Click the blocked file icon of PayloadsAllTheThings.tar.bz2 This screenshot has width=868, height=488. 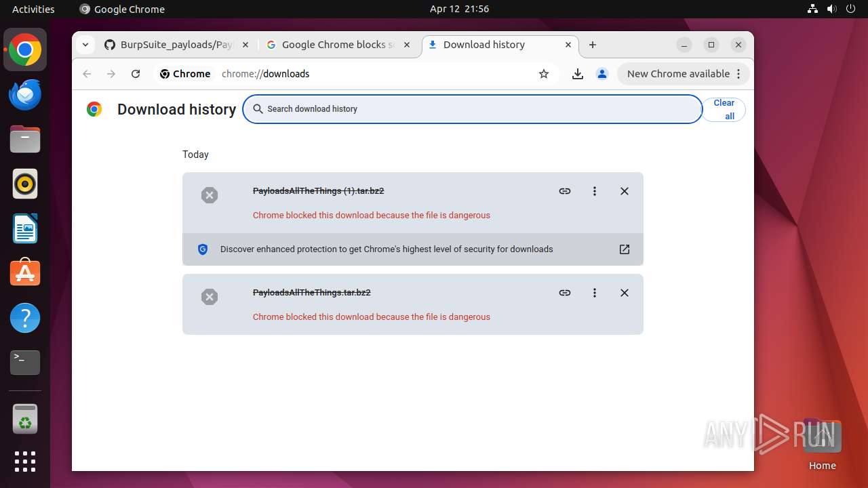(x=210, y=297)
